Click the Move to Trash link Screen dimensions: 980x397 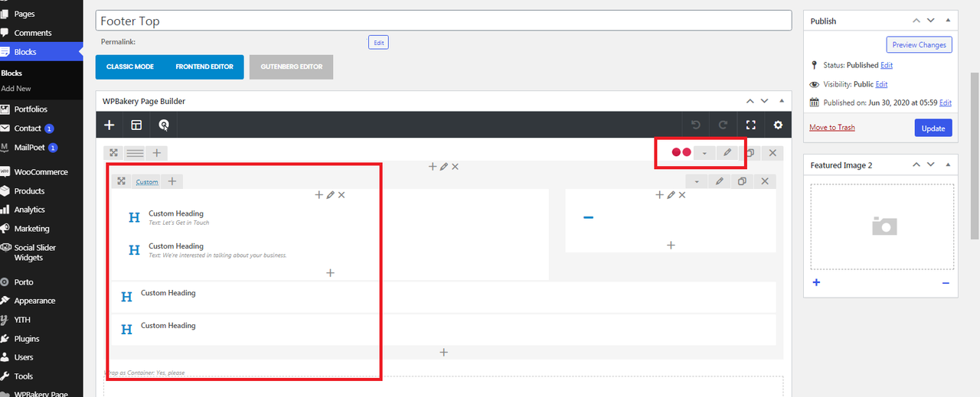coord(831,127)
